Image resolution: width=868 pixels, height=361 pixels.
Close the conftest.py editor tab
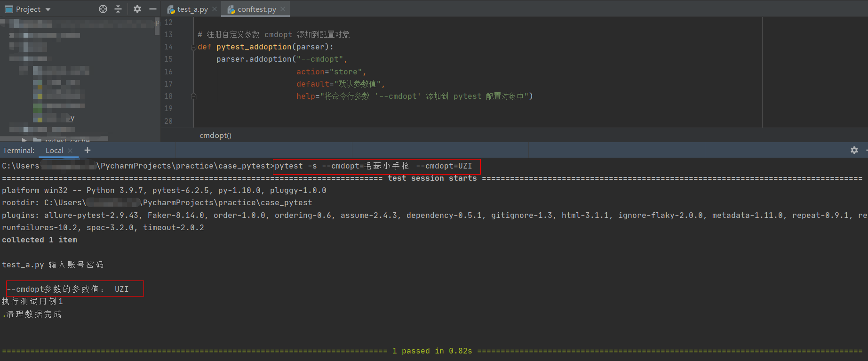283,9
